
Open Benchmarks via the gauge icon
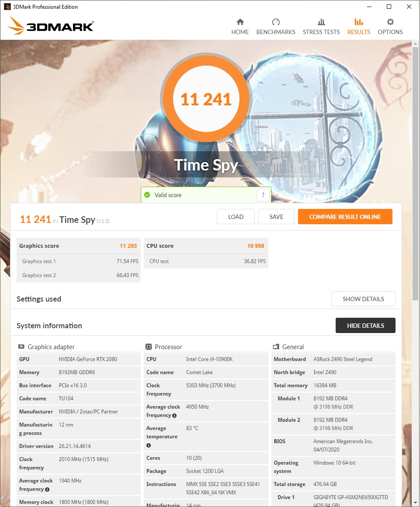(276, 22)
